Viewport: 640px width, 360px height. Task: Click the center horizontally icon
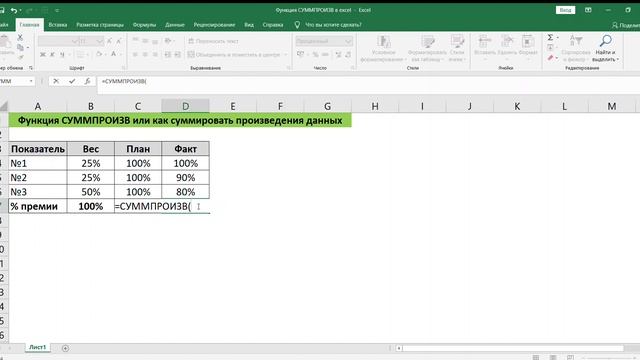[x=145, y=54]
